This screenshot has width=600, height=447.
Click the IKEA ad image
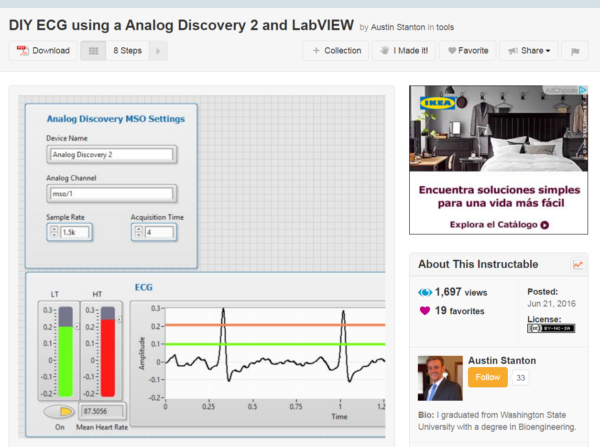(499, 129)
